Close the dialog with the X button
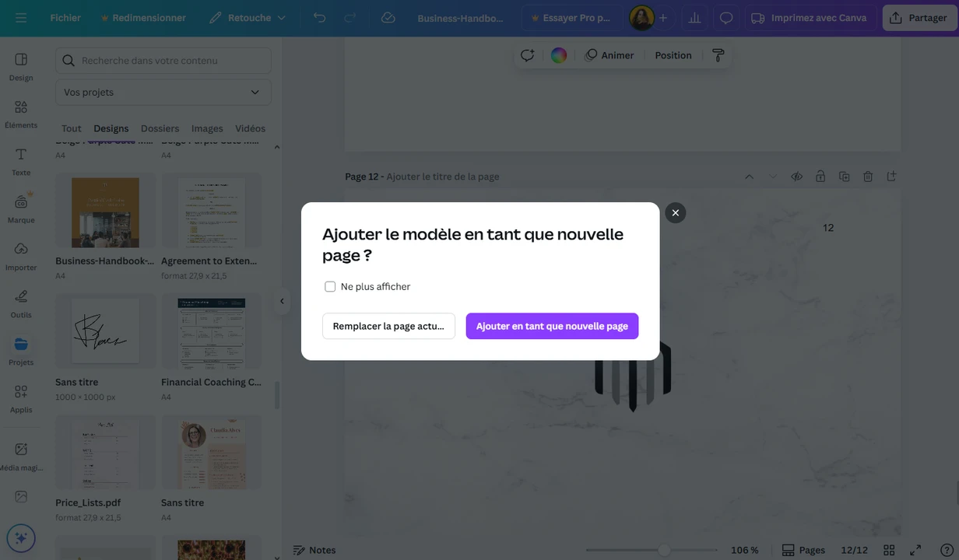 pyautogui.click(x=676, y=213)
